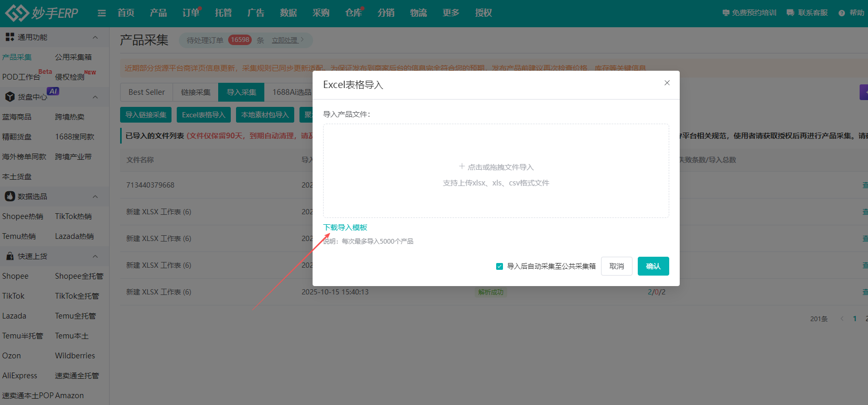The image size is (868, 405).
Task: Close the Excel表格导入 dialog
Action: pos(667,83)
